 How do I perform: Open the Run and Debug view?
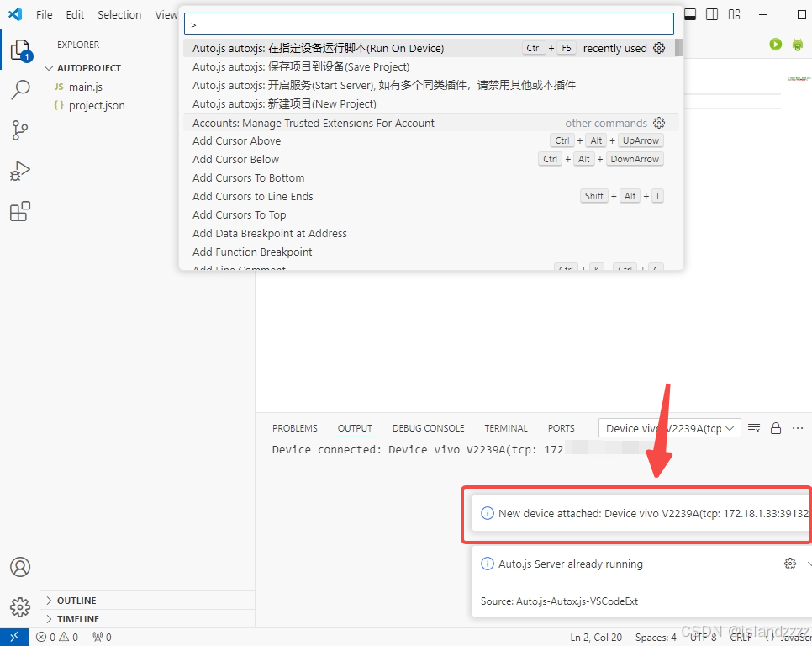pyautogui.click(x=20, y=171)
